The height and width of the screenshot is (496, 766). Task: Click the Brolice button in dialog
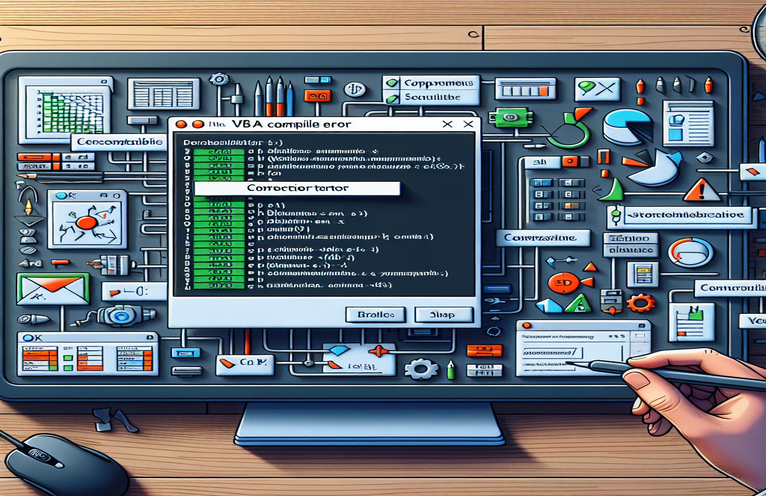click(x=372, y=313)
